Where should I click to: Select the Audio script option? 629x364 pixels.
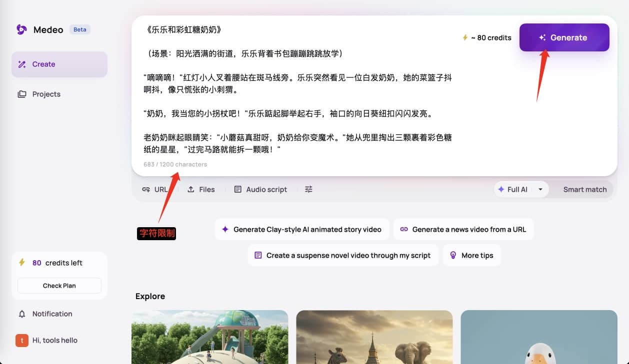click(260, 190)
